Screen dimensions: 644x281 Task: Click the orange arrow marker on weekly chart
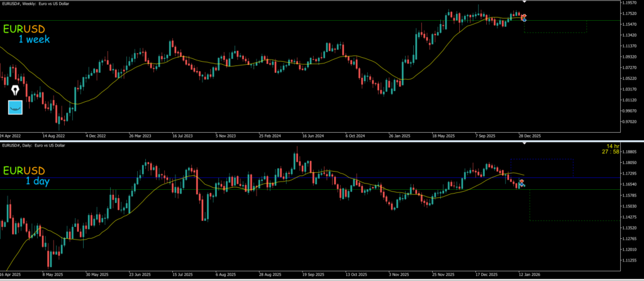(x=524, y=16)
